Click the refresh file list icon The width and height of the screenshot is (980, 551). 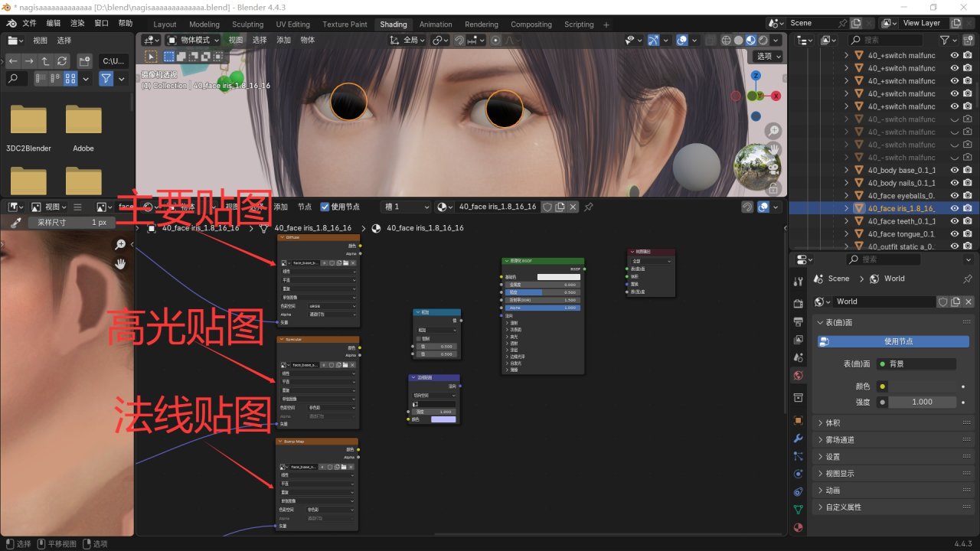(62, 60)
